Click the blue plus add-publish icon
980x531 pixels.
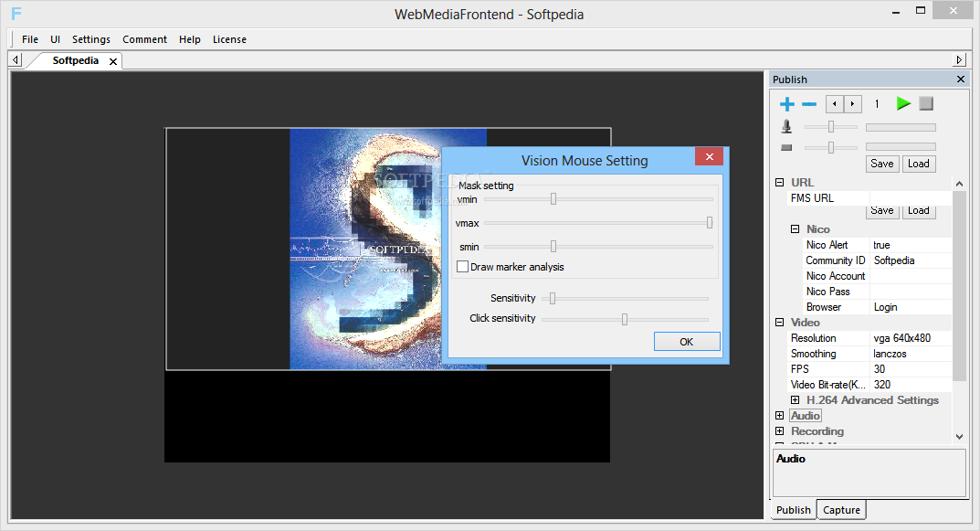point(787,104)
